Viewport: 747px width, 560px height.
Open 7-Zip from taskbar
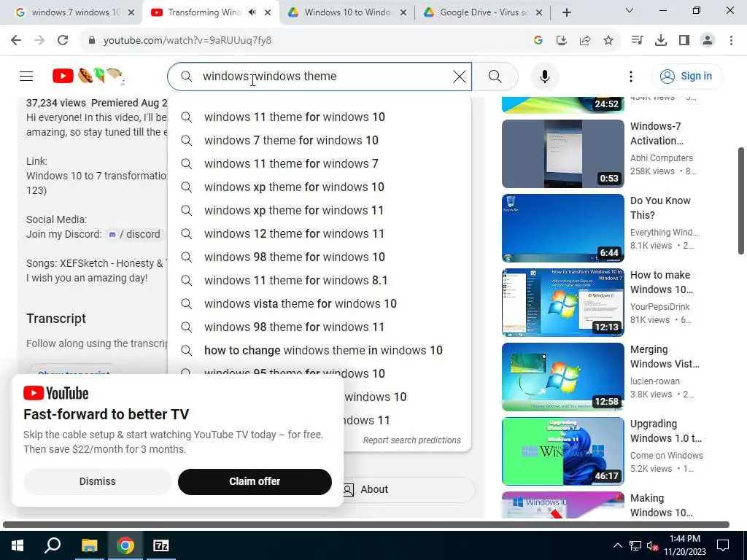(x=160, y=545)
